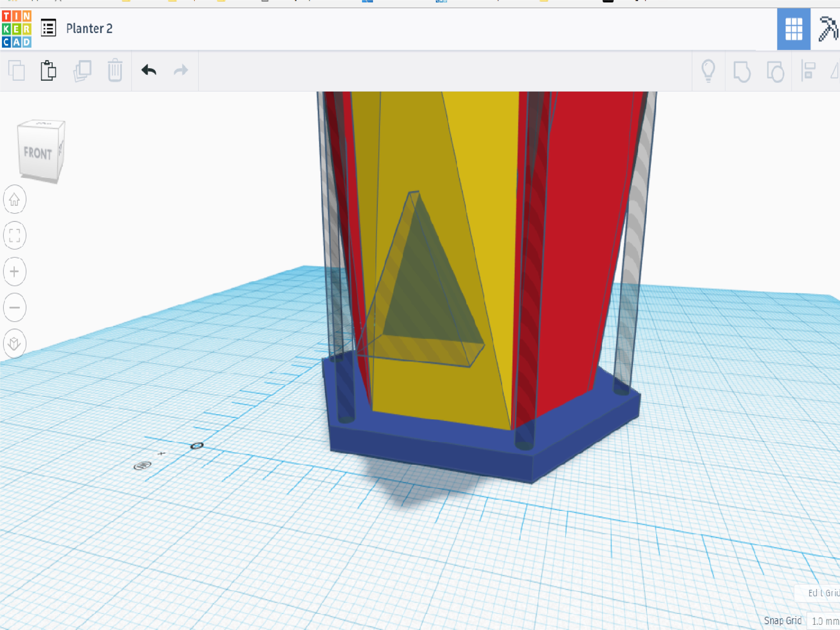The height and width of the screenshot is (630, 840).
Task: Open the 3D design grid view
Action: (793, 29)
